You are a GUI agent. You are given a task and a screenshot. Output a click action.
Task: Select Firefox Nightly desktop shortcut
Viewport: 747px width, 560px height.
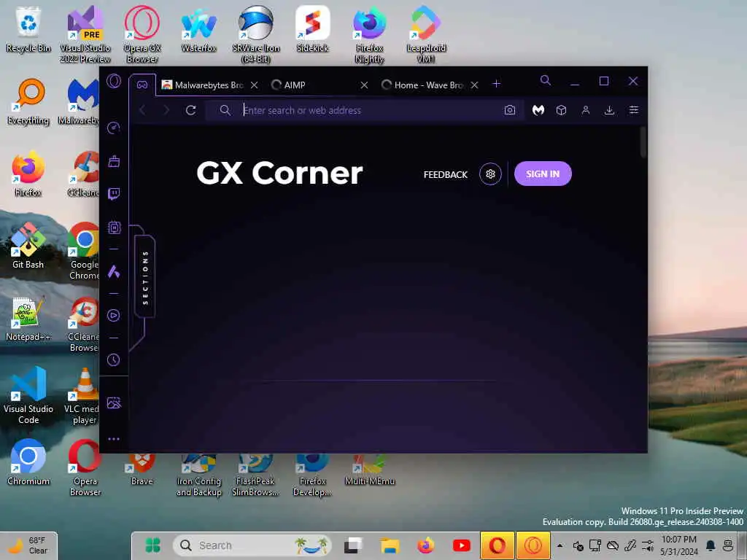pyautogui.click(x=369, y=34)
